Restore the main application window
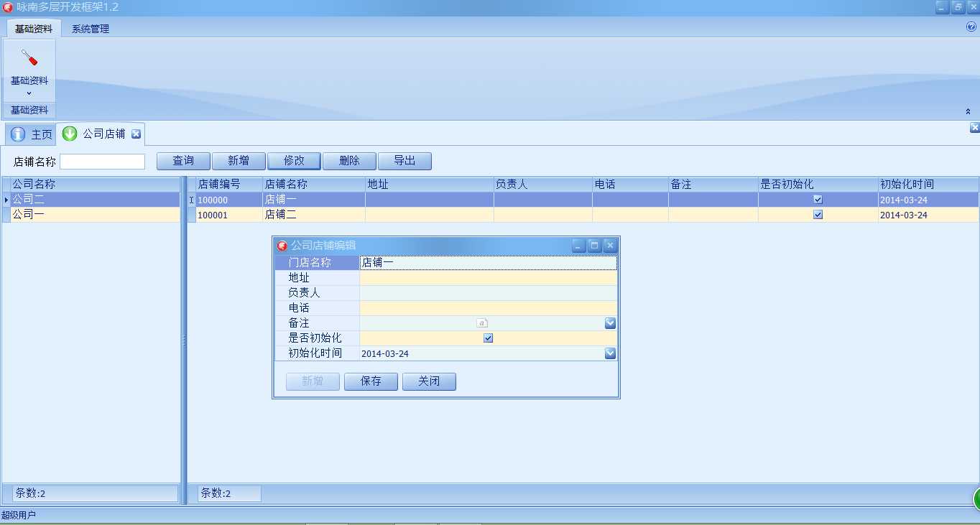Image resolution: width=980 pixels, height=525 pixels. [958, 7]
